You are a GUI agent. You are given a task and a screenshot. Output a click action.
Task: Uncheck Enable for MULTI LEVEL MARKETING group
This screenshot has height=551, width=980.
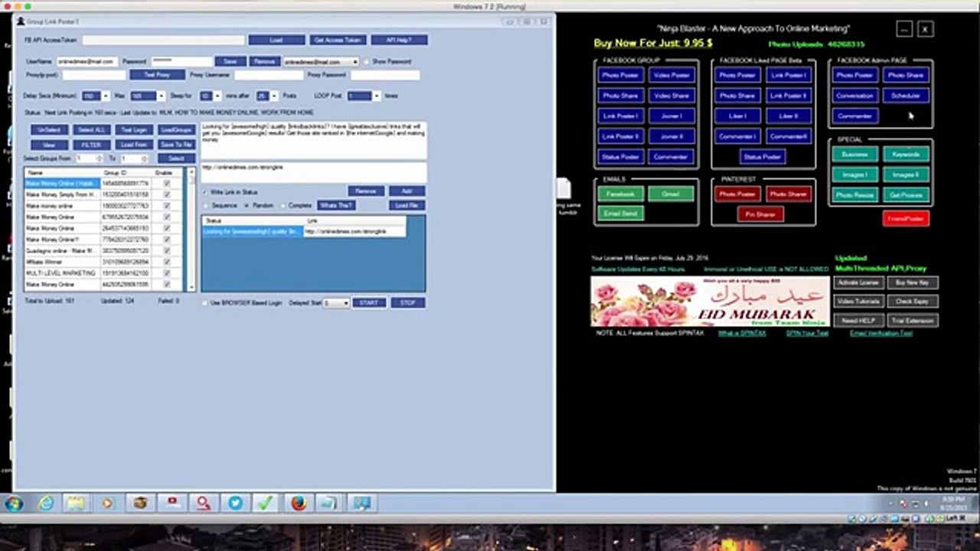click(167, 273)
